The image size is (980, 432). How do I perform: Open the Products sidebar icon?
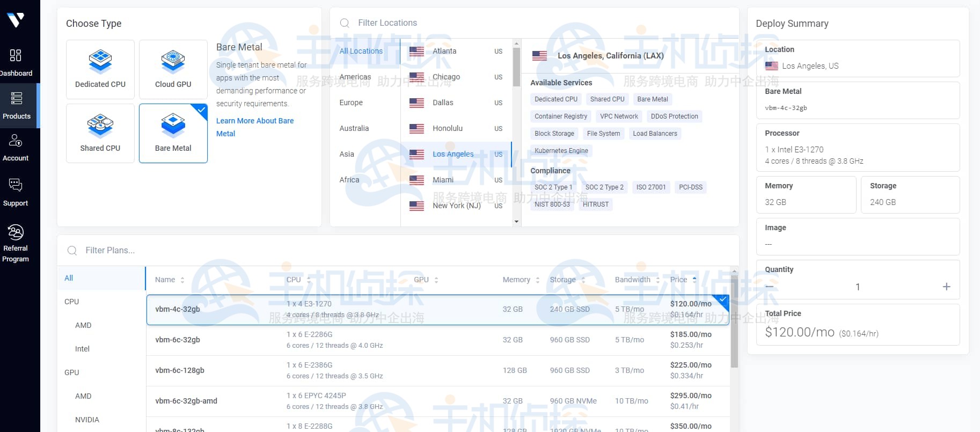17,98
